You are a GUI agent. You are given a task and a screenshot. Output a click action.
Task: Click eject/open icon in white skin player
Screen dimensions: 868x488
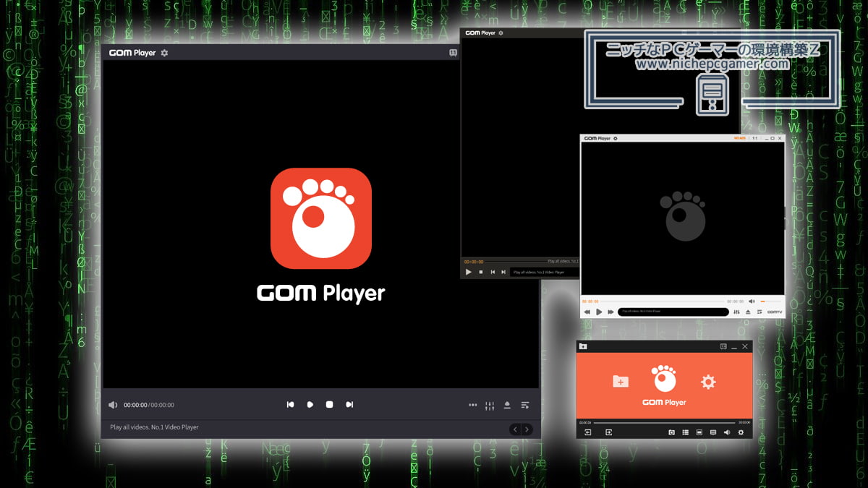(x=748, y=312)
